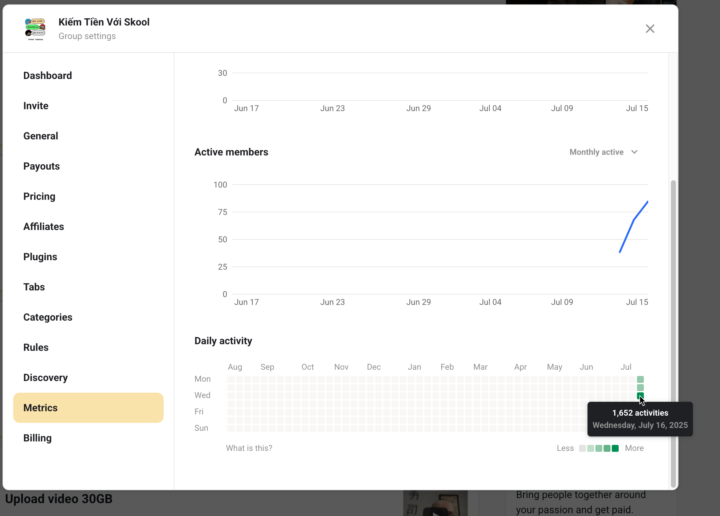Screen dimensions: 720x516
Task: Expand the Monthly active dropdown
Action: [x=603, y=152]
